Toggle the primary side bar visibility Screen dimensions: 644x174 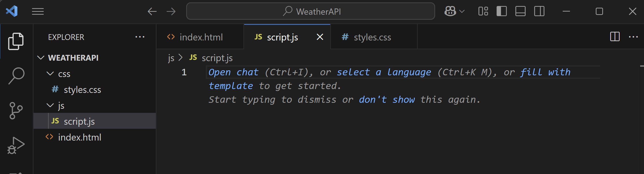[x=501, y=12]
